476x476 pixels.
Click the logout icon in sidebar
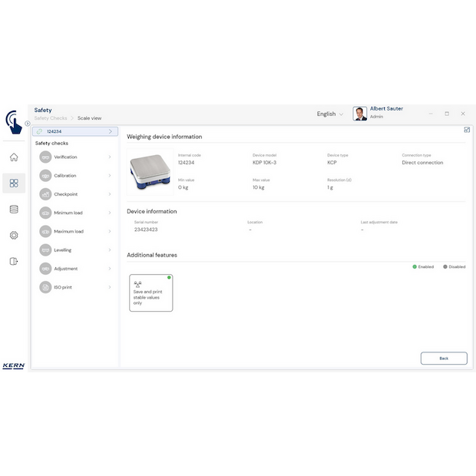point(14,261)
